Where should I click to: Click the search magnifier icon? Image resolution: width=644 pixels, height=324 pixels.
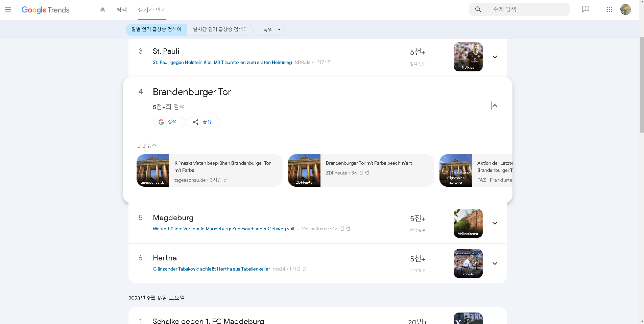(x=478, y=9)
